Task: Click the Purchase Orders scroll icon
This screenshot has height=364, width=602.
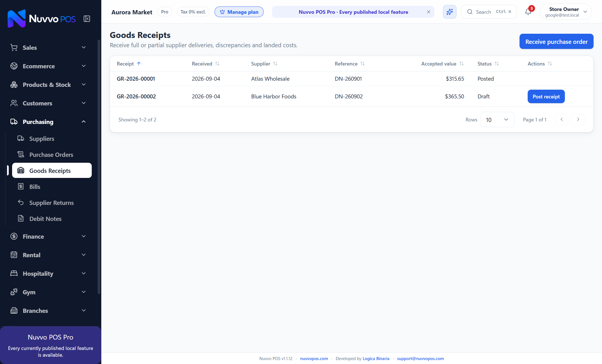Action: (21, 155)
